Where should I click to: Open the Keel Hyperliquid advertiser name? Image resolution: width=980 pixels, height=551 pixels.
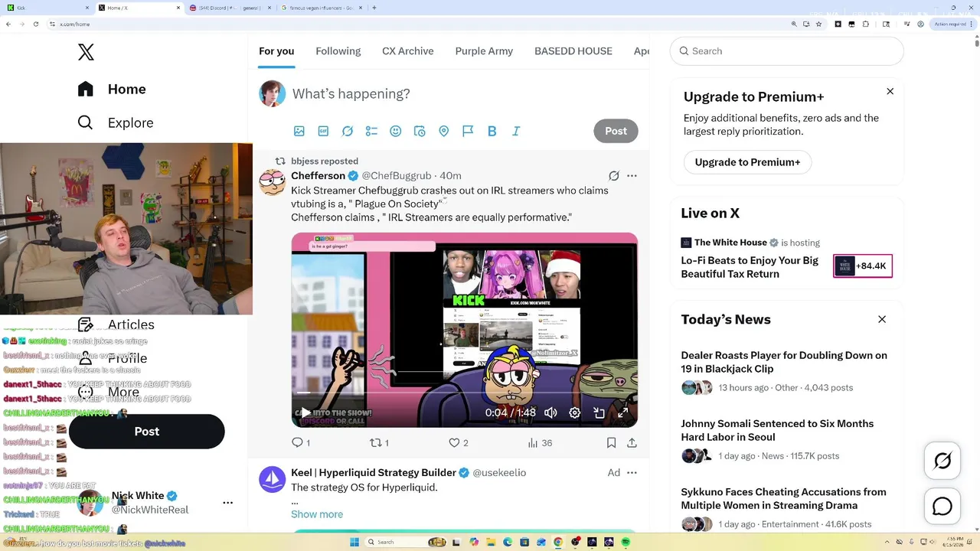(374, 472)
